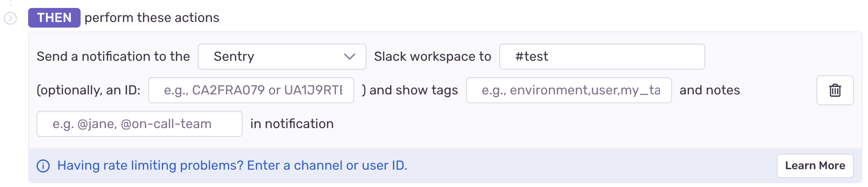Viewport: 868px width, 187px height.
Task: Click the '(optionally, an ID:' label
Action: (88, 90)
